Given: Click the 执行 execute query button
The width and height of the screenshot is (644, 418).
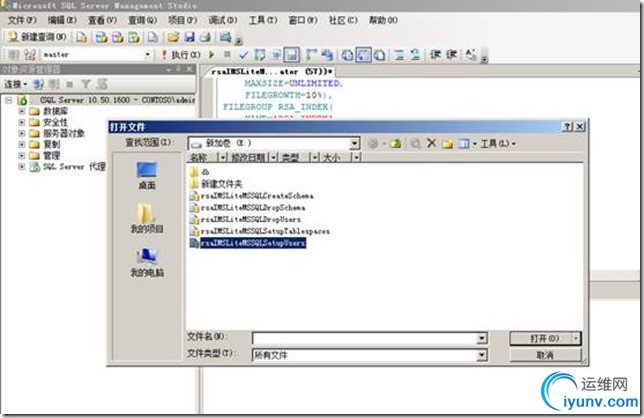Looking at the screenshot, I should (180, 54).
